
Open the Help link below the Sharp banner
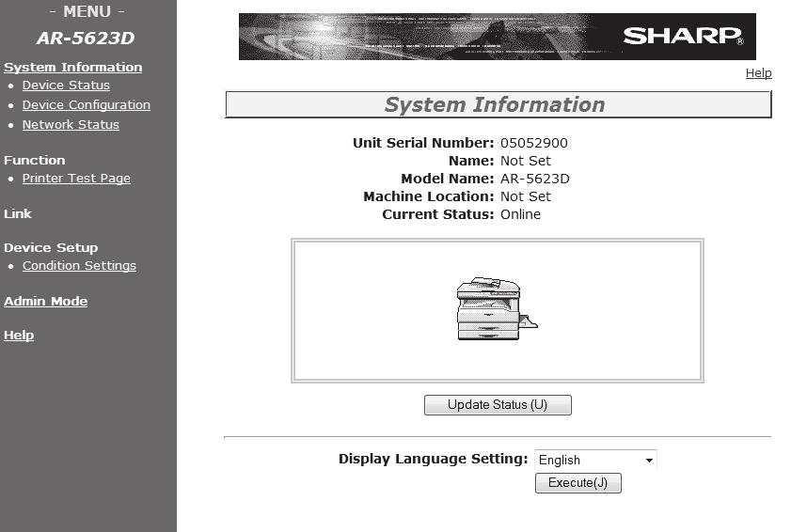758,73
